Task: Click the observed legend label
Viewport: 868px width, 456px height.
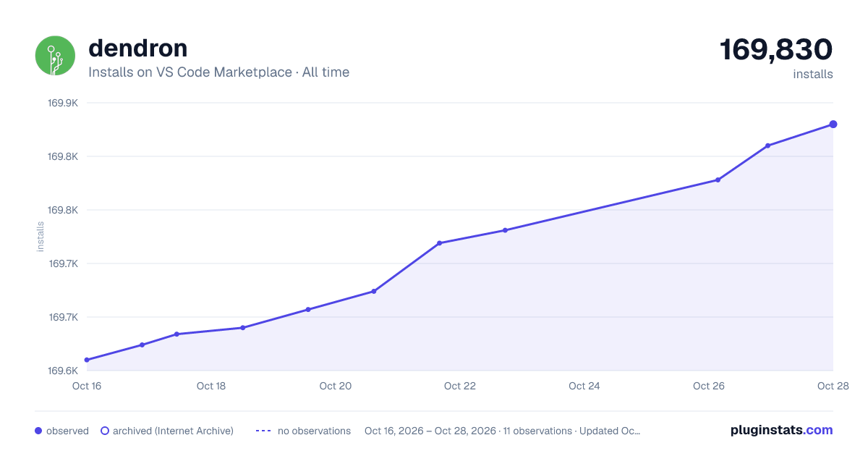Action: pyautogui.click(x=67, y=431)
